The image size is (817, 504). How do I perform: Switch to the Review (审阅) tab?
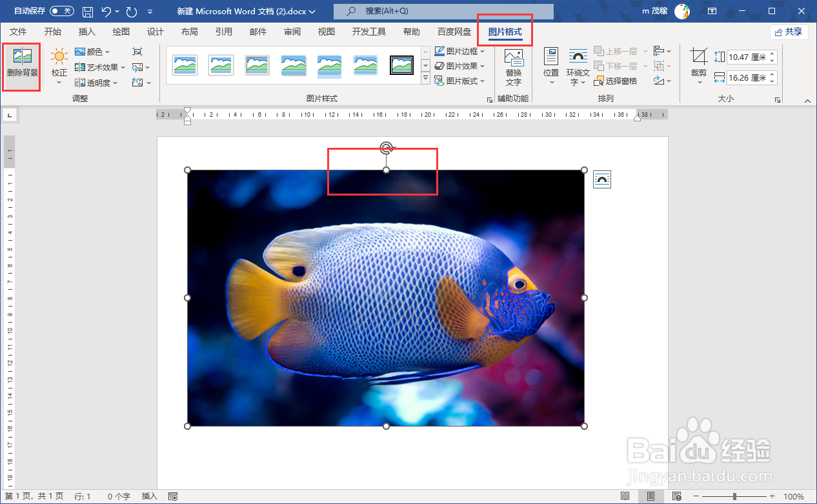click(x=292, y=32)
